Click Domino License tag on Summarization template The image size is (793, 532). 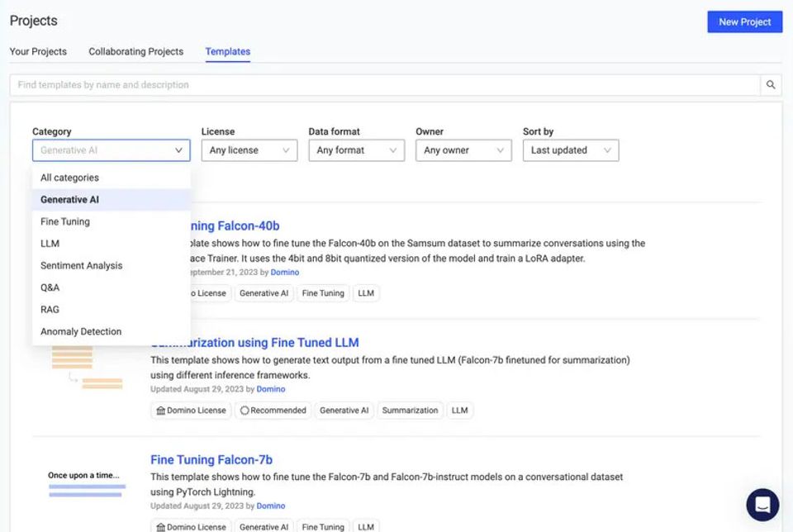tap(191, 410)
